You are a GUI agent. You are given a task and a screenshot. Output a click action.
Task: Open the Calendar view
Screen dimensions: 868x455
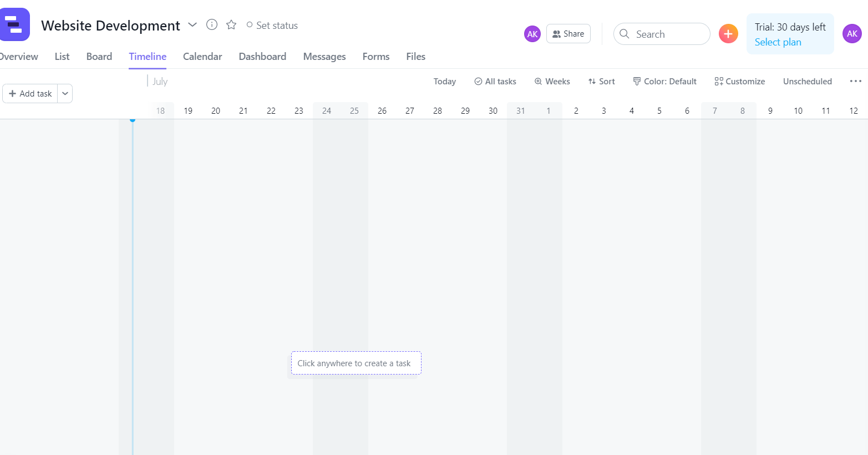tap(202, 56)
